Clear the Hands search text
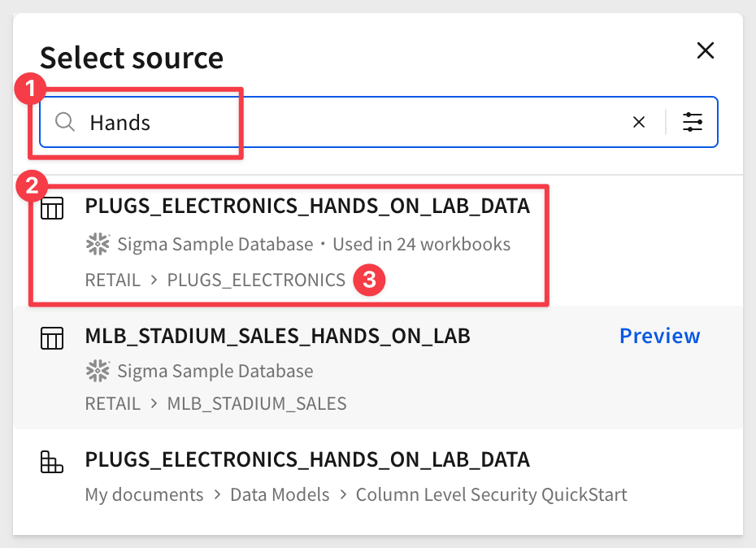The width and height of the screenshot is (756, 548). (639, 122)
